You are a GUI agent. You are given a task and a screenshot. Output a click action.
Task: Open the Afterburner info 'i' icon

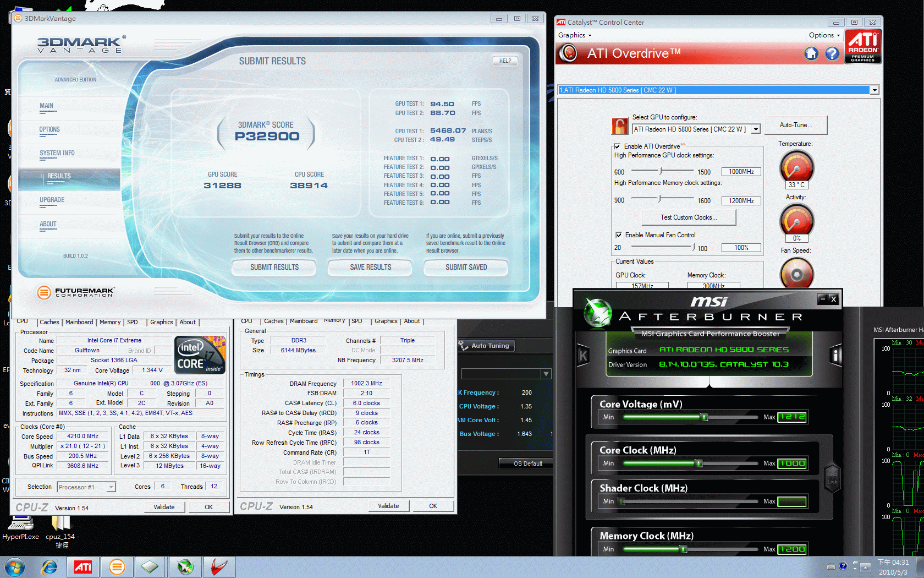coord(835,356)
